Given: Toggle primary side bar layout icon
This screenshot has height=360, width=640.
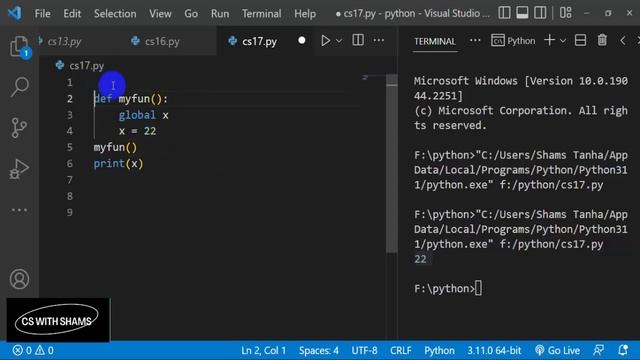Looking at the screenshot, I should 504,13.
